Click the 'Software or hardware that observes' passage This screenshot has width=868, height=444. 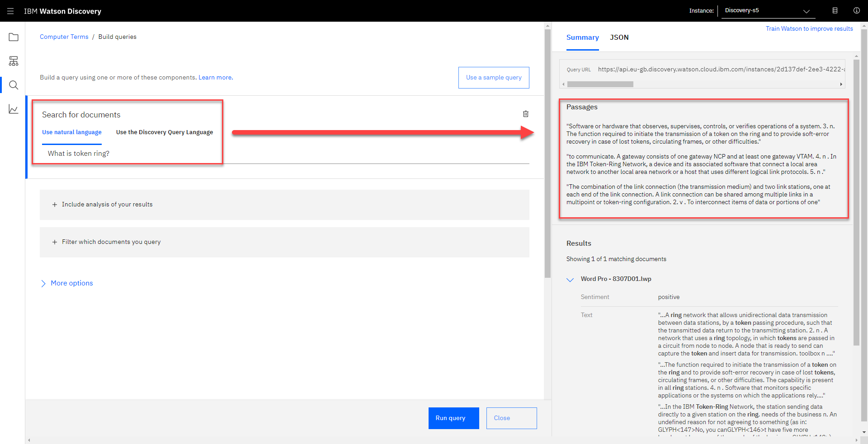click(701, 134)
